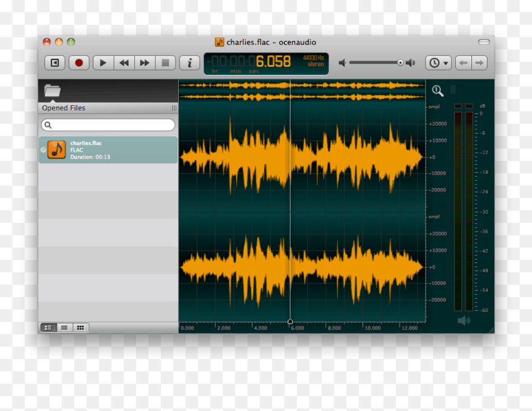532x411 pixels.
Task: Focus the file search field
Action: point(108,125)
